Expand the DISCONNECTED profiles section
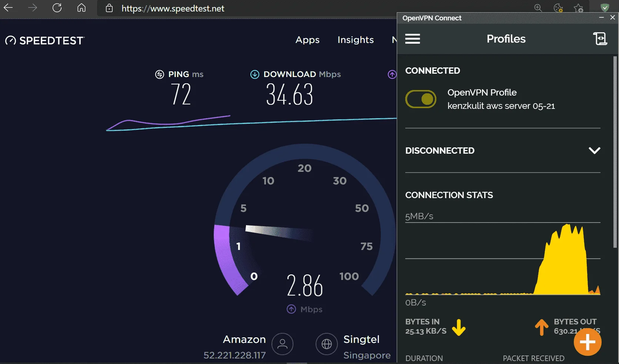 595,150
